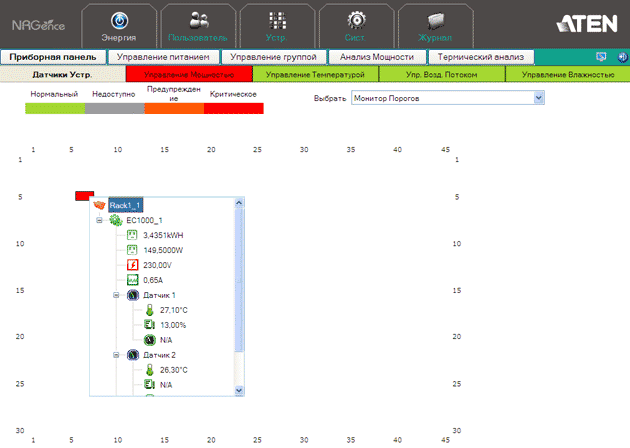Select the EC1000_1 tree label

(x=144, y=220)
